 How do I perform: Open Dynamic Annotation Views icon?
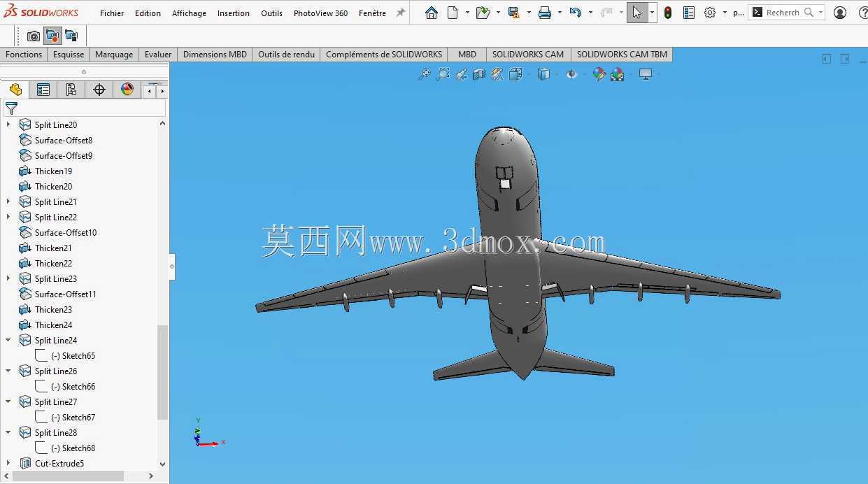[x=497, y=74]
